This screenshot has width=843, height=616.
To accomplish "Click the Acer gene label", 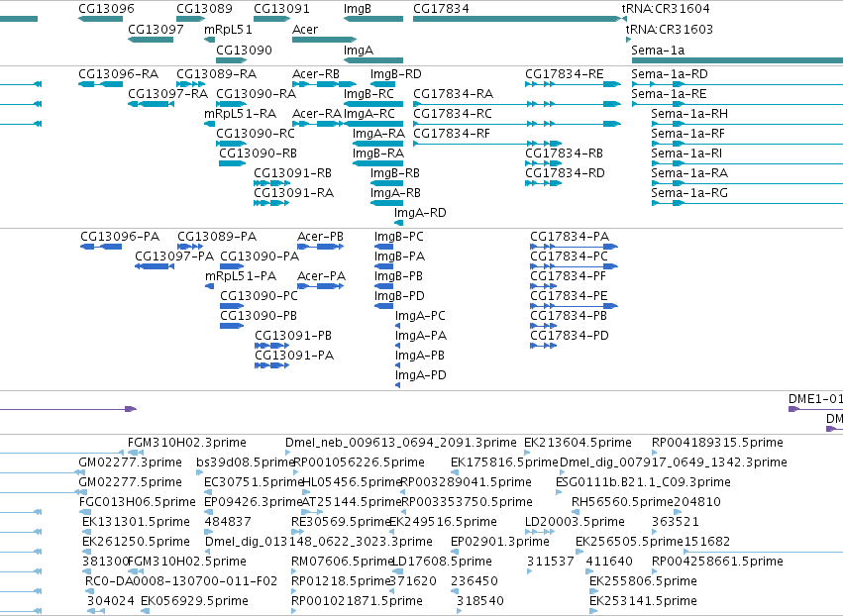I will (x=305, y=29).
